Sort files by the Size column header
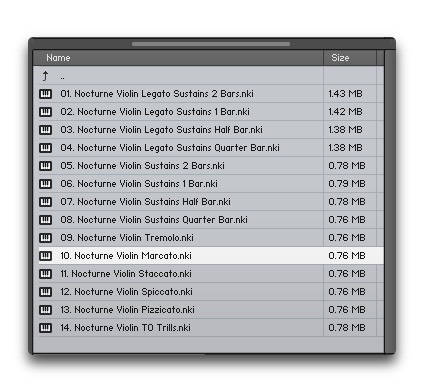This screenshot has height=391, width=424. point(350,58)
